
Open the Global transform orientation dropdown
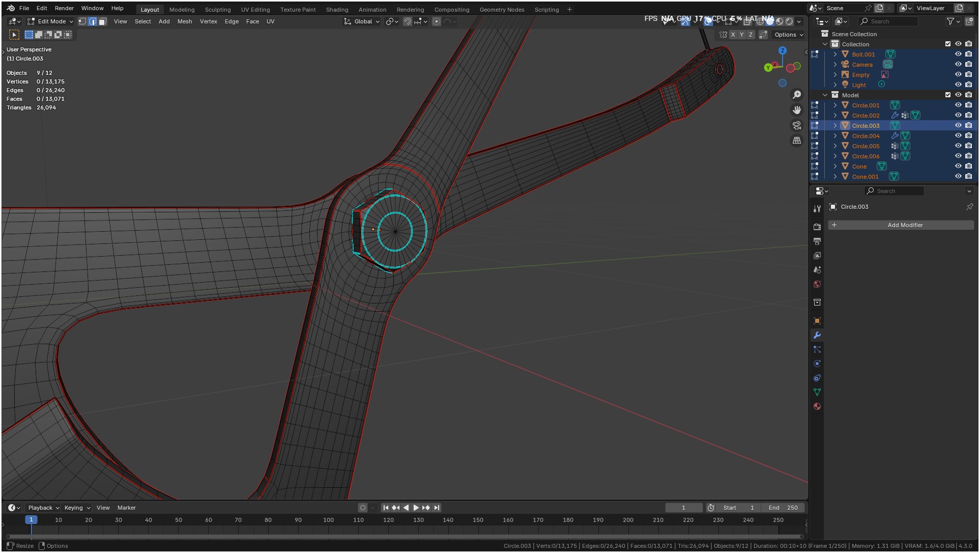[x=362, y=21]
